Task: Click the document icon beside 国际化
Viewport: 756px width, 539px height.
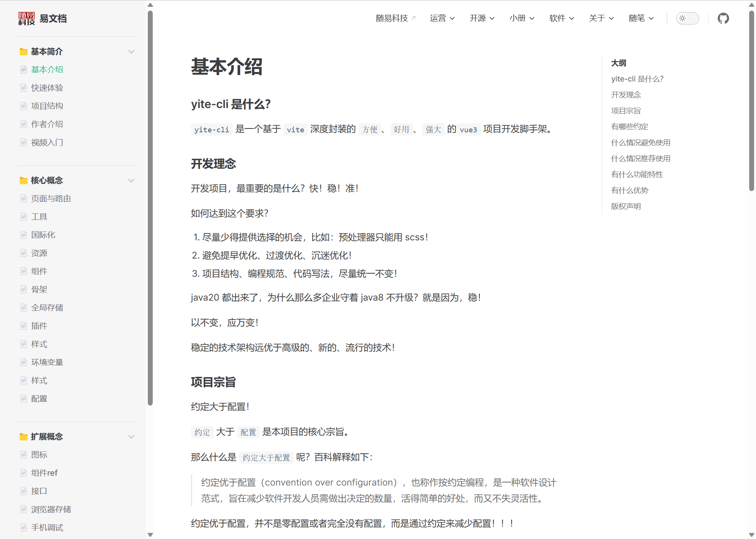Action: coord(23,235)
